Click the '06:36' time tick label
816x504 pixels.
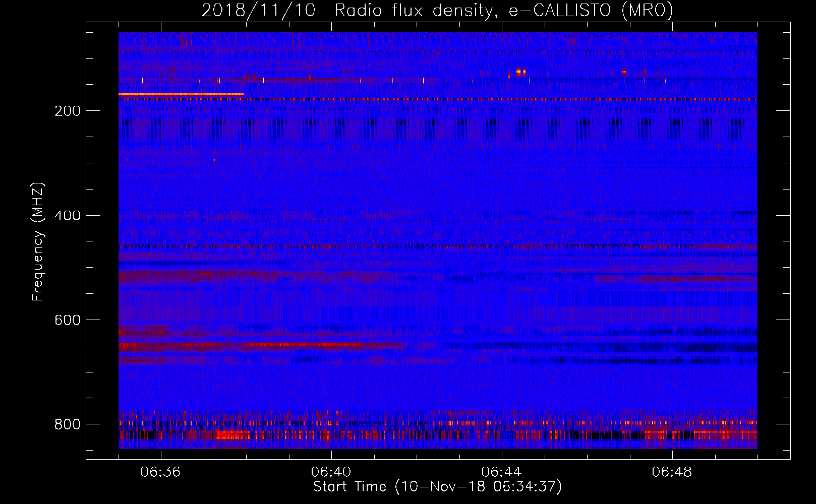pyautogui.click(x=160, y=472)
